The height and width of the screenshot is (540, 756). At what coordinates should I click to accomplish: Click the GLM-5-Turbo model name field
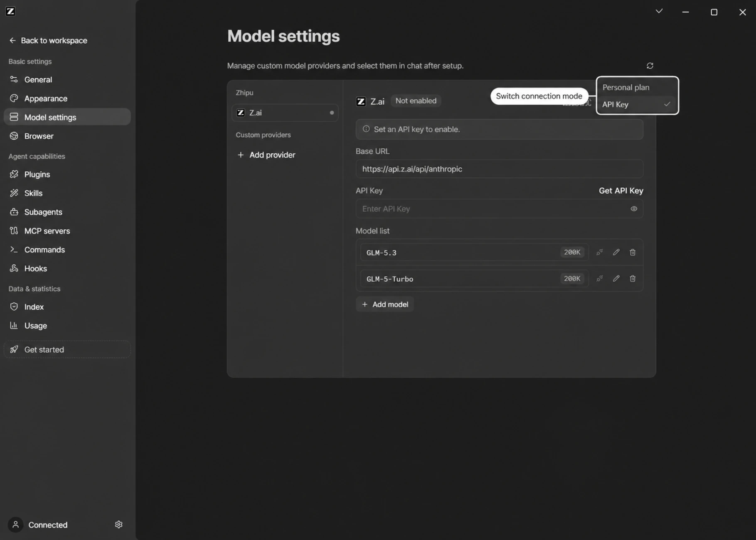474,278
